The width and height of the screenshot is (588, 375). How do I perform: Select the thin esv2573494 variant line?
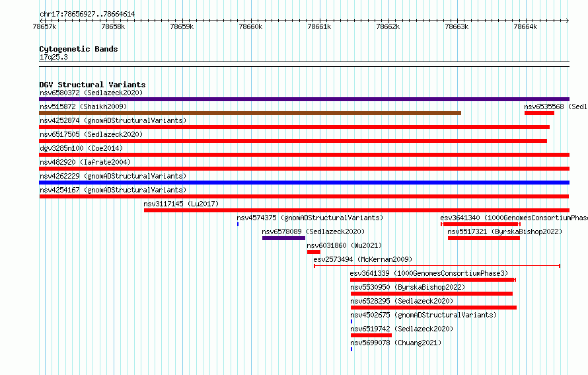click(x=437, y=266)
